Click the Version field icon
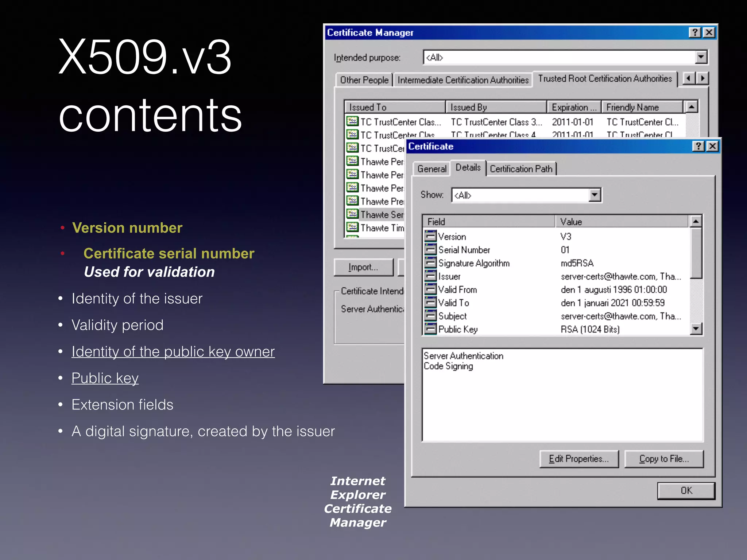 (x=430, y=236)
